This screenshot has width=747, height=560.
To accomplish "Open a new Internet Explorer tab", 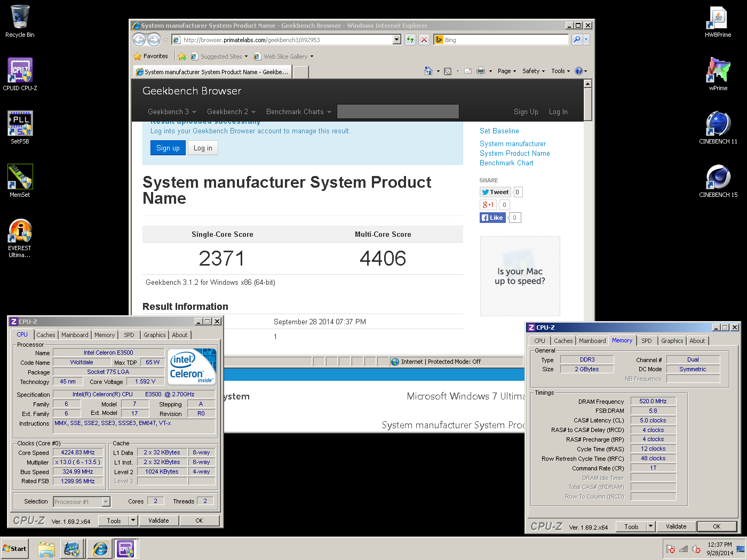I will [301, 72].
